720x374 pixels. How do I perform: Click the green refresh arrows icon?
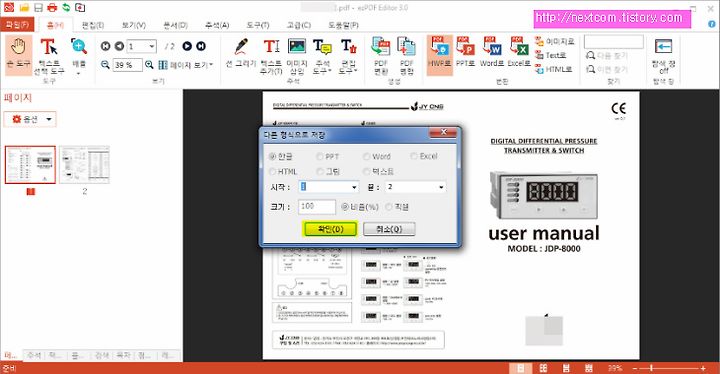pos(67,7)
